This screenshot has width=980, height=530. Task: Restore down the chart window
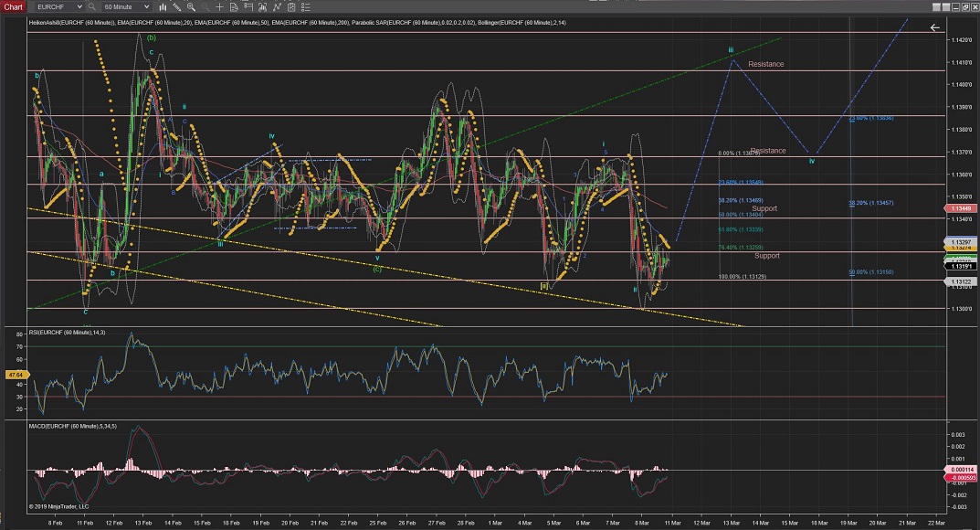pos(965,7)
